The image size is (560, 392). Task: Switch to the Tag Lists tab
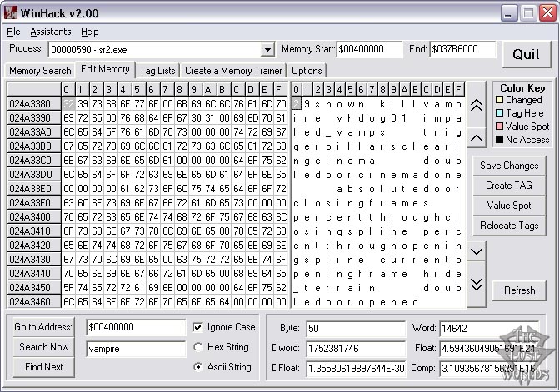coord(157,71)
